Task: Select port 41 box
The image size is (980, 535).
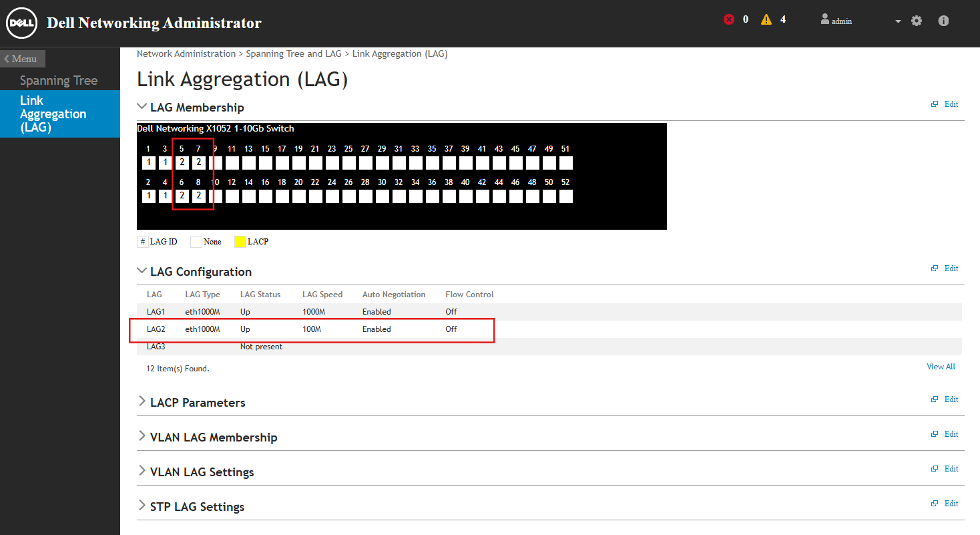Action: [482, 162]
